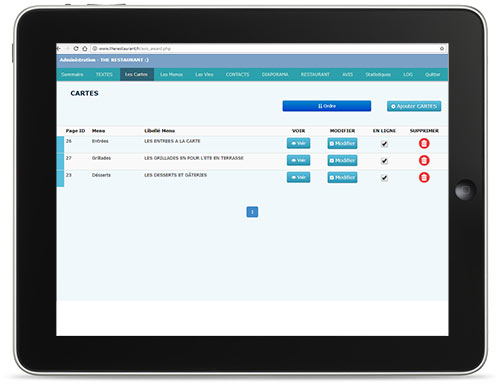Uncheck En Ligne for Entrées
The image size is (500, 383).
(384, 144)
